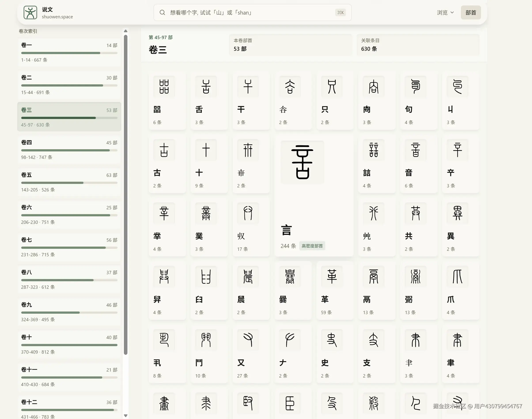
Task: Click the 27 条 count under 又
Action: click(x=242, y=376)
